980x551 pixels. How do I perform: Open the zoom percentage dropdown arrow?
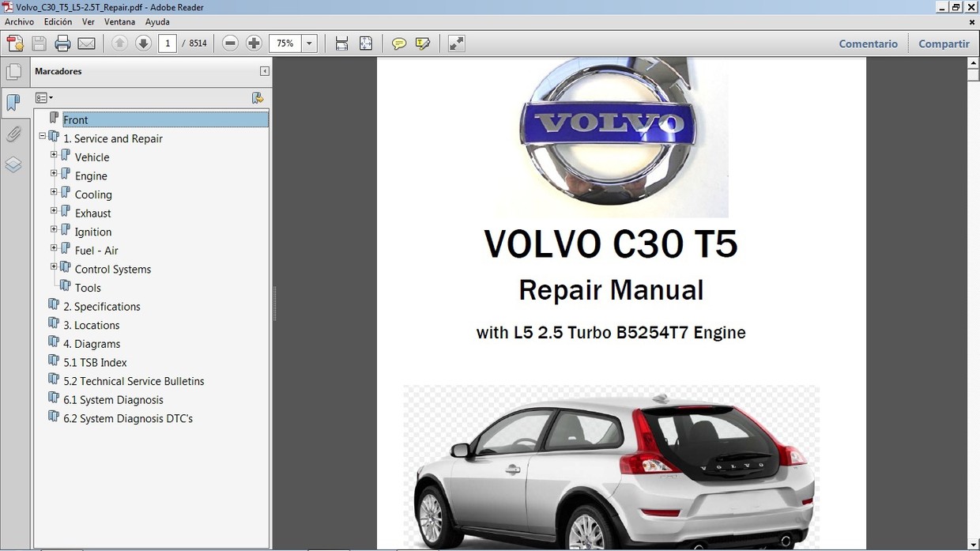(x=310, y=43)
